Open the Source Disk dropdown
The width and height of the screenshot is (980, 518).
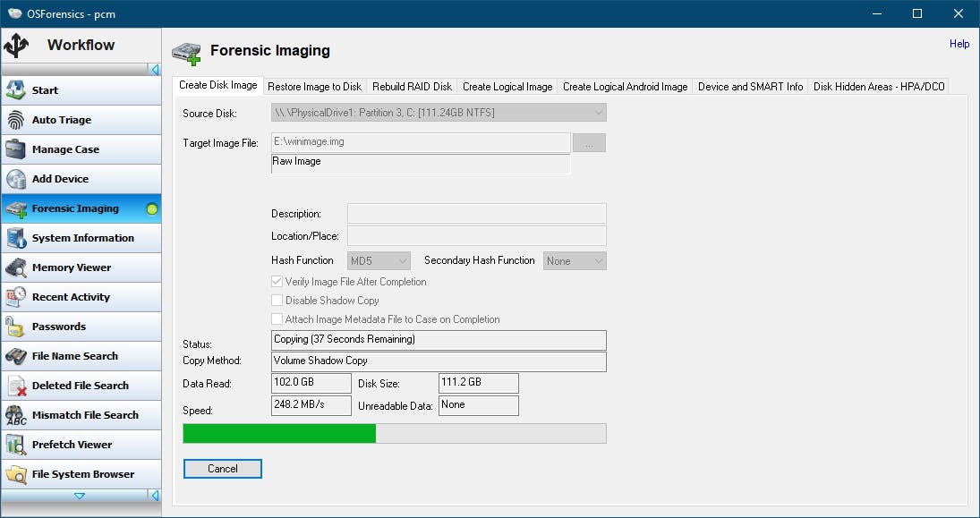(x=439, y=113)
